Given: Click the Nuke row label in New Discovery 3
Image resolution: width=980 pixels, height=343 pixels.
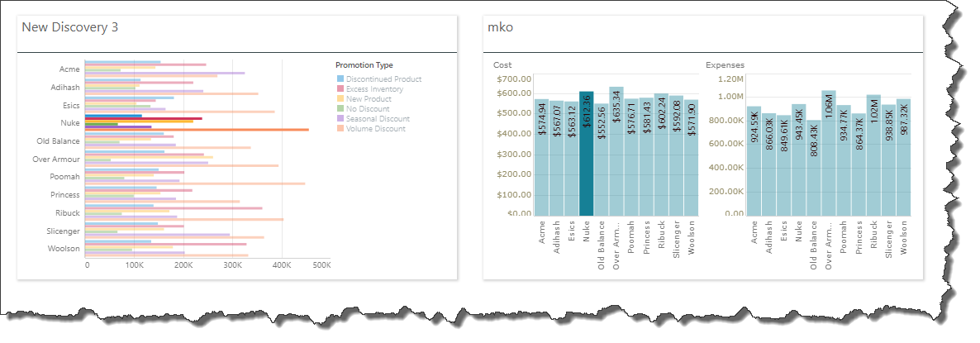Looking at the screenshot, I should pyautogui.click(x=70, y=123).
